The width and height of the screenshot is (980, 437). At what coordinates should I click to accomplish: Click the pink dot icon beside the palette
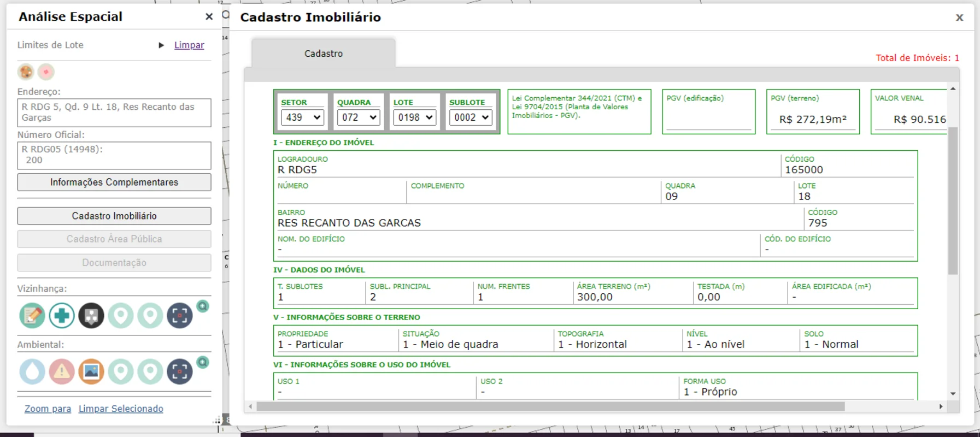[x=46, y=72]
